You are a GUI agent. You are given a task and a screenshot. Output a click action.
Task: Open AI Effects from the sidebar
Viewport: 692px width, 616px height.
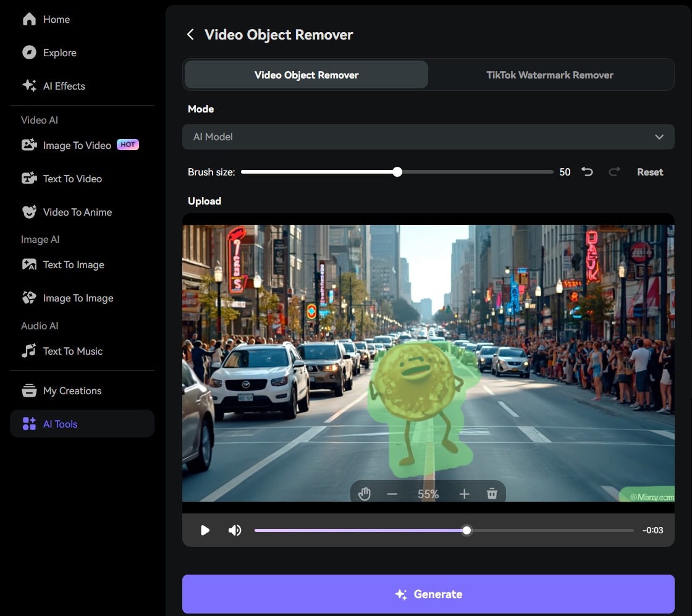pyautogui.click(x=64, y=86)
